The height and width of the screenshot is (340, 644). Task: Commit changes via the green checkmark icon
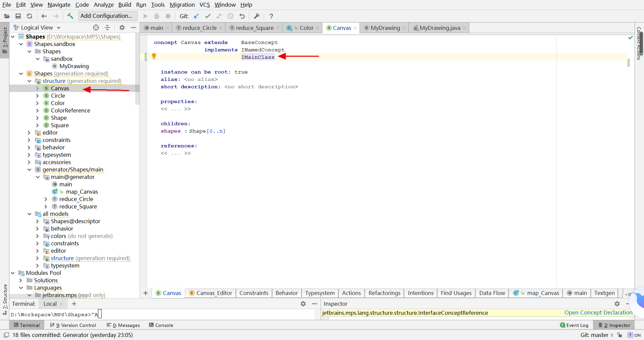tap(208, 16)
